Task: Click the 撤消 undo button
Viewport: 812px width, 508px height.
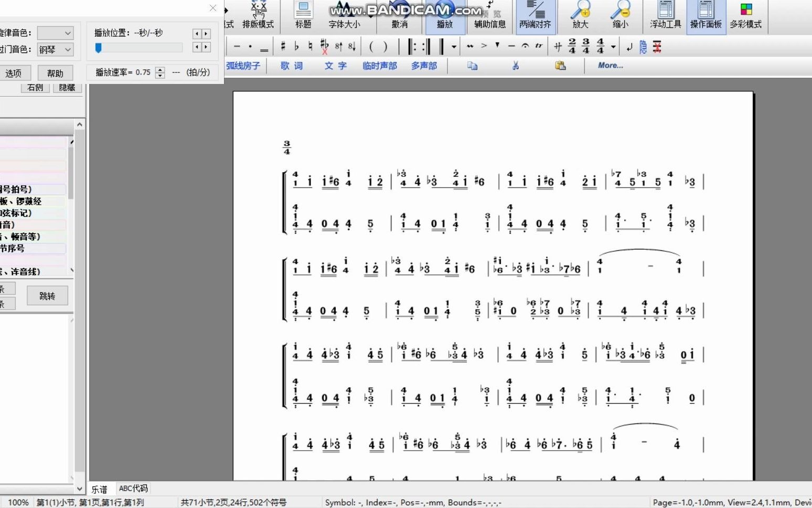Action: 400,16
